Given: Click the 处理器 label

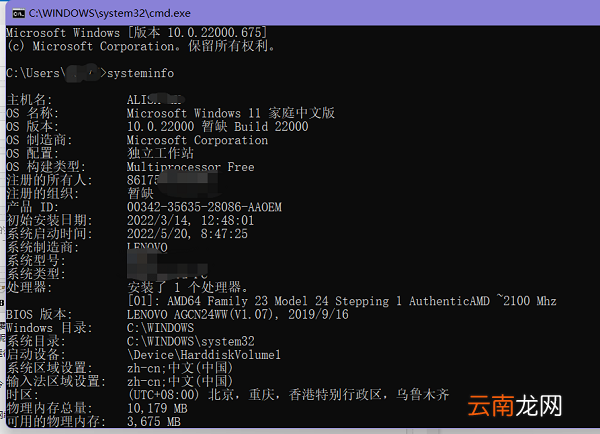Looking at the screenshot, I should tap(29, 287).
